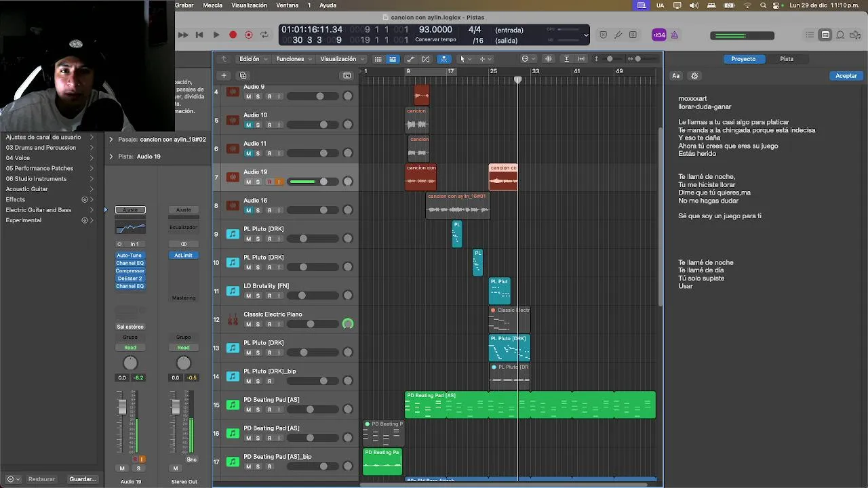
Task: Click the Restaurar button
Action: [41, 479]
